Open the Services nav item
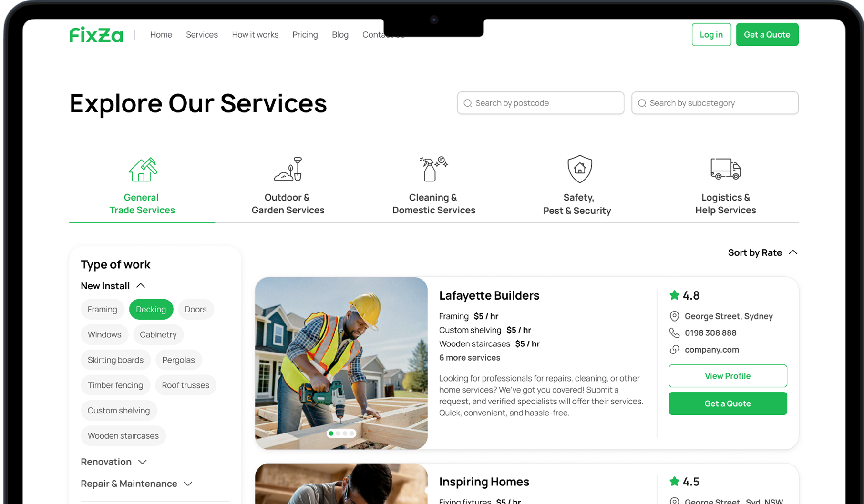Image resolution: width=864 pixels, height=504 pixels. click(202, 35)
